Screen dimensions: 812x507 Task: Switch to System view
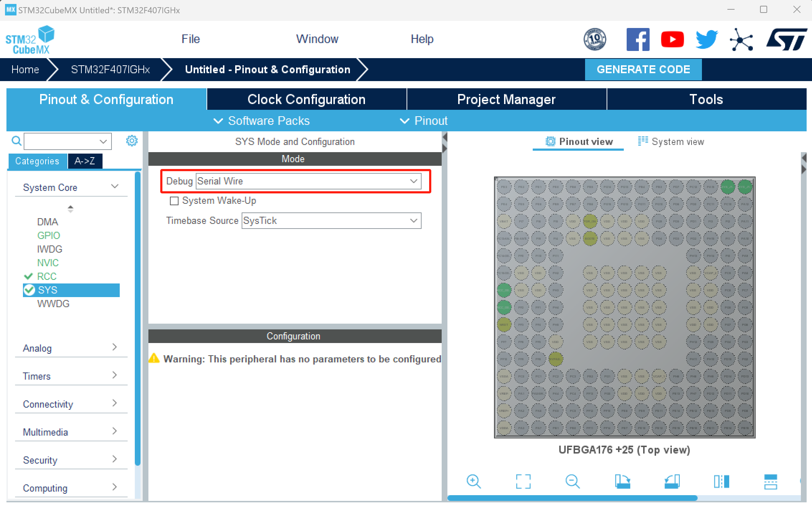[671, 142]
